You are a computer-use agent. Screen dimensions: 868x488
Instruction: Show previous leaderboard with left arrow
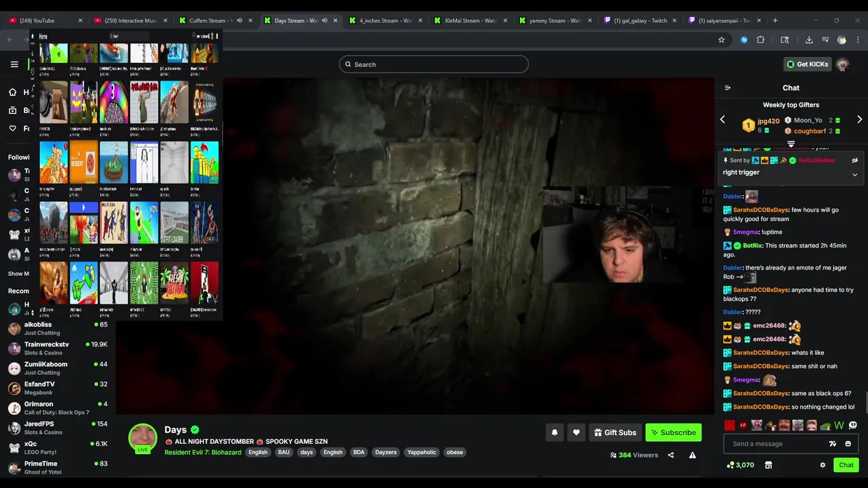tap(722, 119)
